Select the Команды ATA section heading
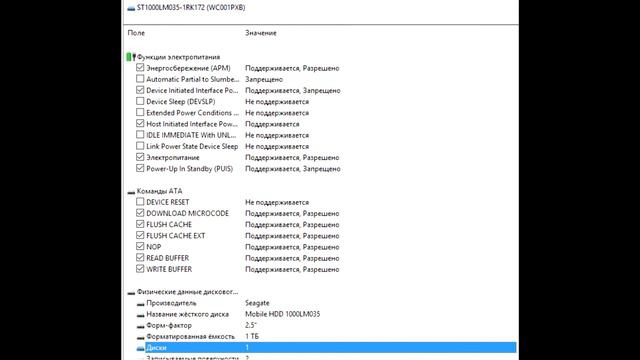The width and height of the screenshot is (640, 360). [x=159, y=191]
